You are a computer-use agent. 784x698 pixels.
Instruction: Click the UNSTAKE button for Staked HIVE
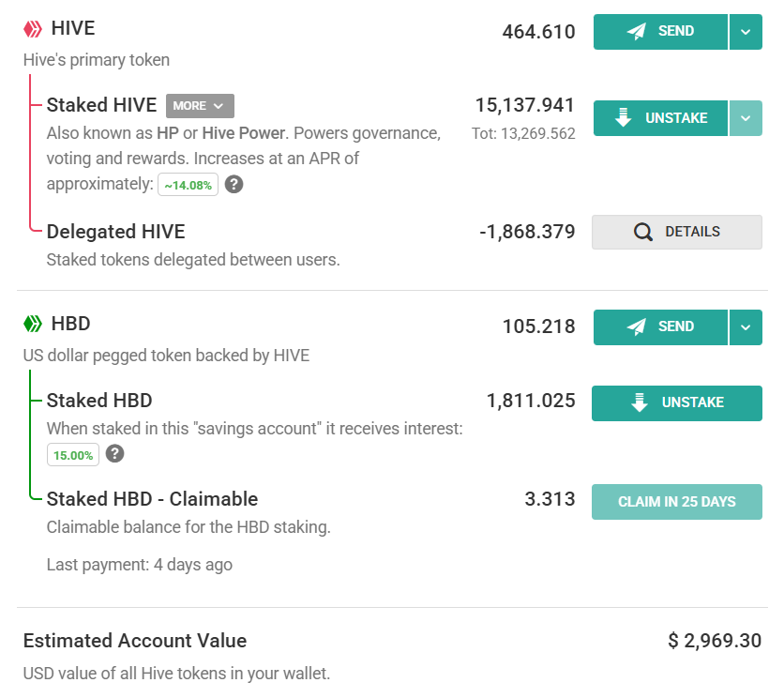[x=660, y=118]
